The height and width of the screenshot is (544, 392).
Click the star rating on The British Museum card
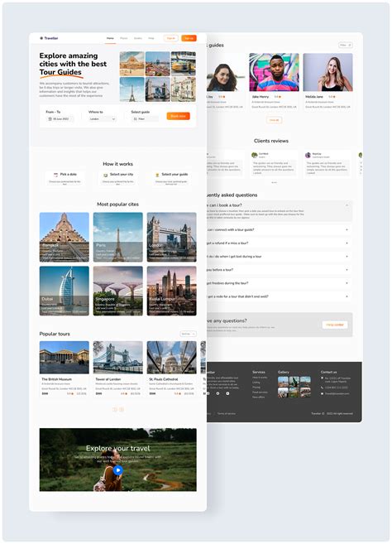click(x=73, y=394)
